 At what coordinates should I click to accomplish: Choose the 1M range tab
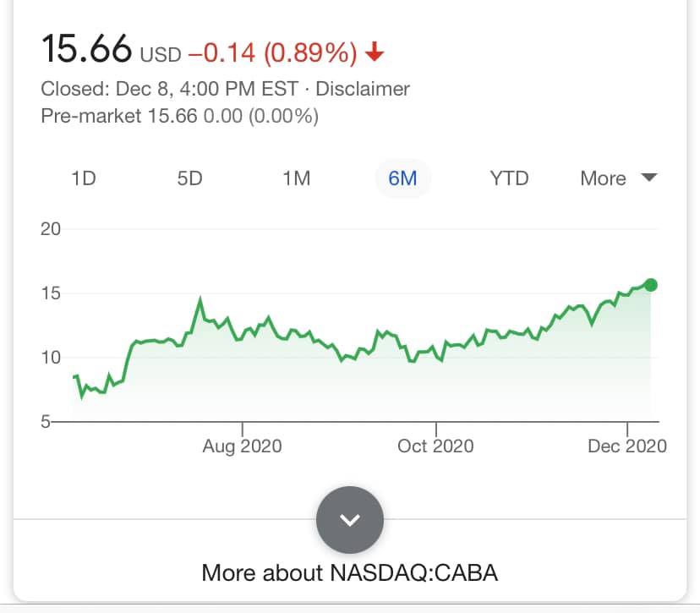tap(297, 178)
